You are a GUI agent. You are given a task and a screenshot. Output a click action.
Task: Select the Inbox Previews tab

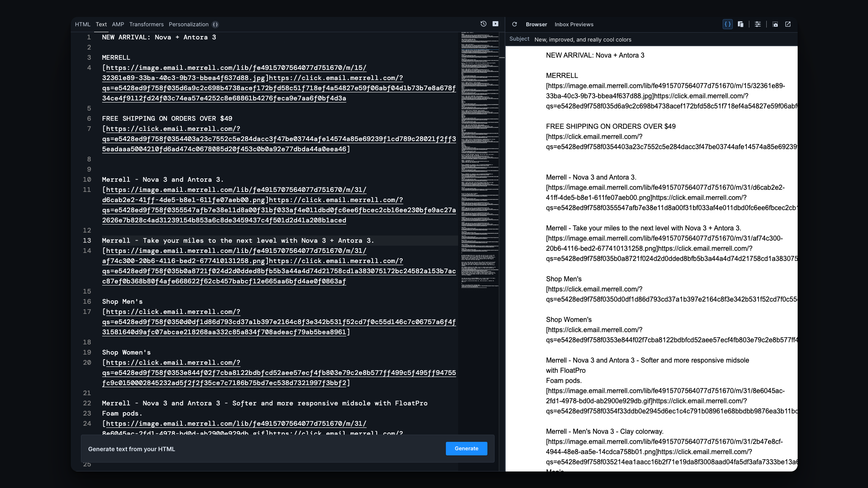click(x=574, y=25)
